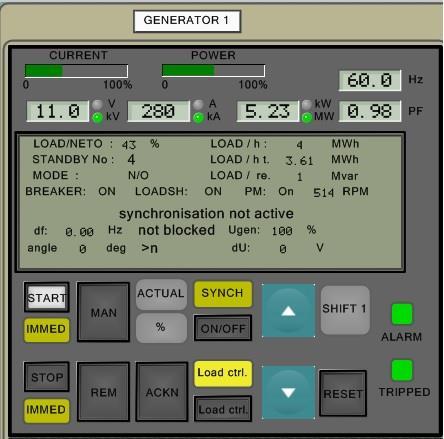This screenshot has width=444, height=439.
Task: Click the STANDBY No value 4
Action: pos(131,160)
